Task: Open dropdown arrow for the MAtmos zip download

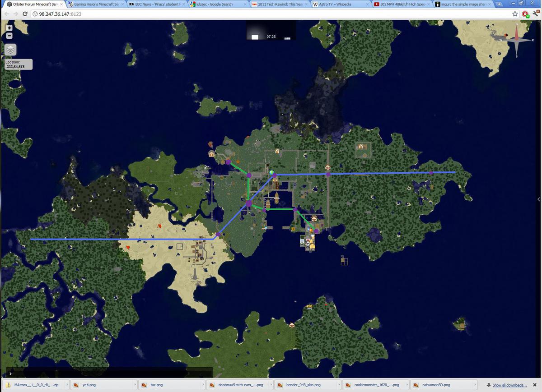Action: point(67,385)
